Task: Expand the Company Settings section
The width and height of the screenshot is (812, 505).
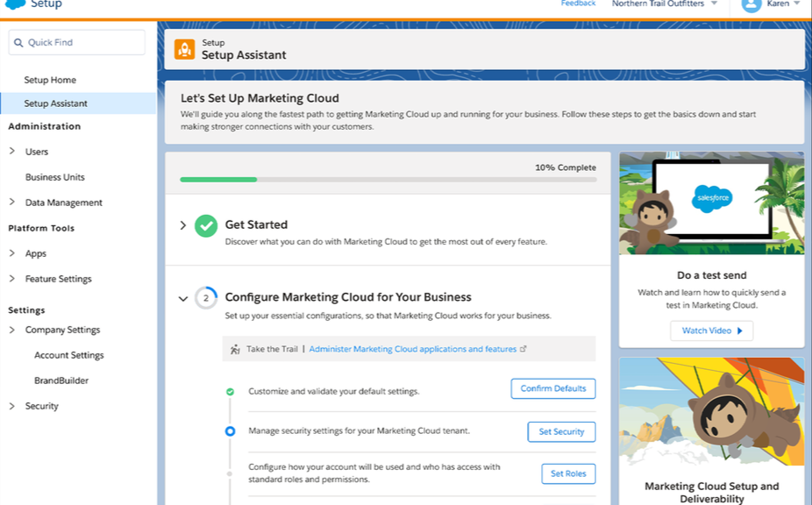Action: click(x=12, y=330)
